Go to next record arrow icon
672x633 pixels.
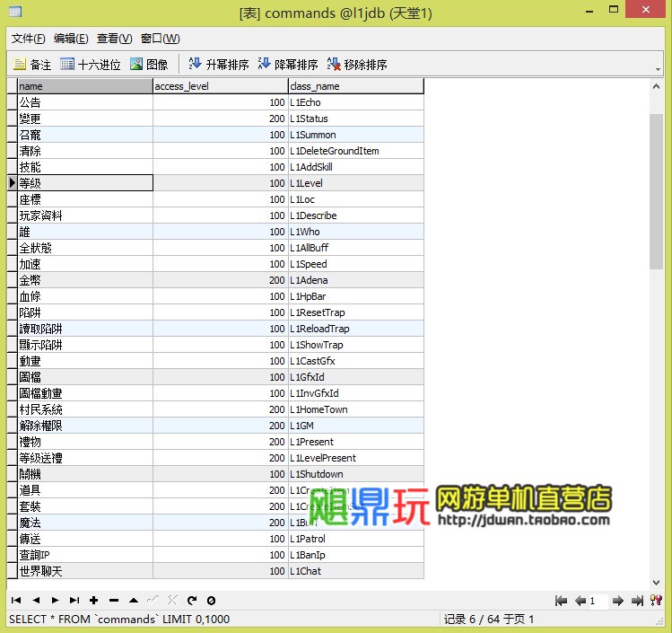point(56,600)
